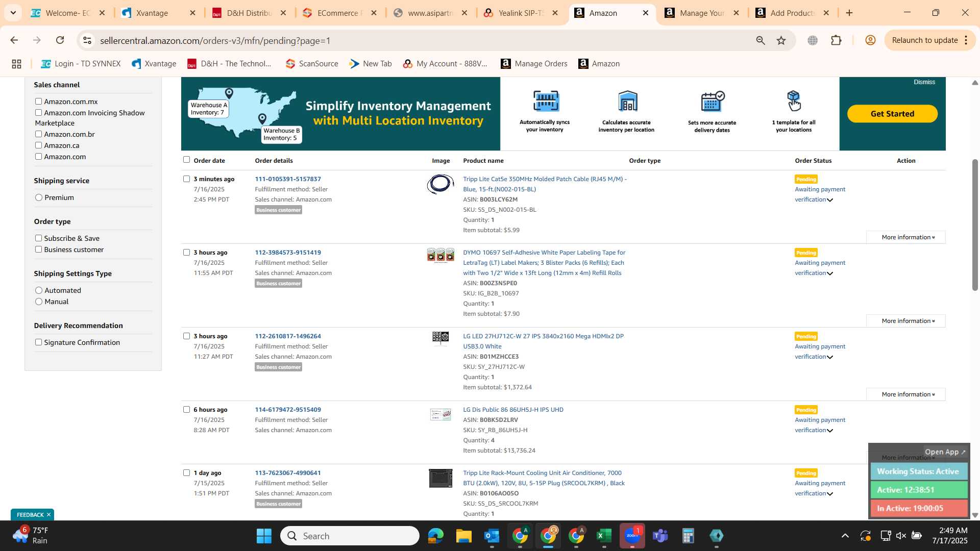Image resolution: width=980 pixels, height=551 pixels.
Task: Click the Tripp Lite cooling unit thumbnail
Action: tap(440, 478)
